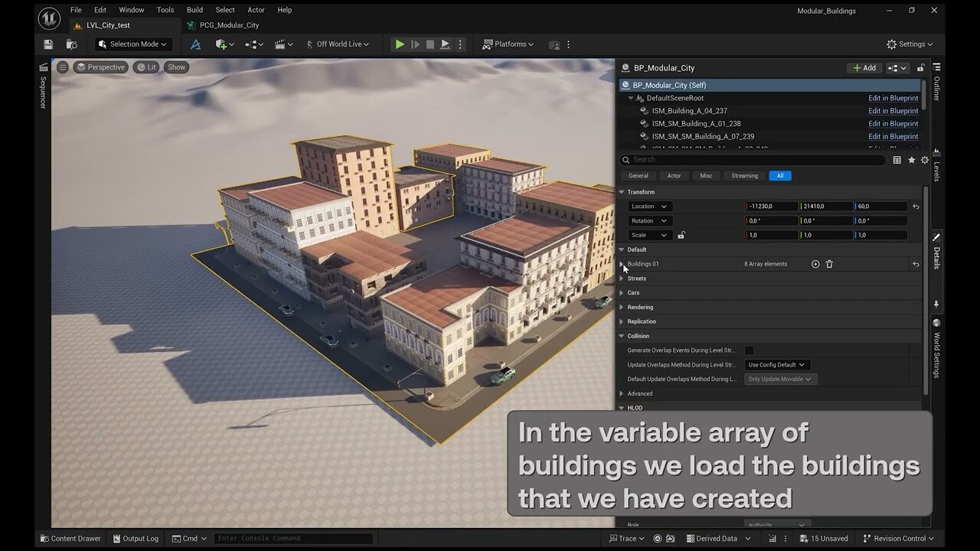Click the Actor filter button in Details
980x551 pixels.
click(x=674, y=175)
